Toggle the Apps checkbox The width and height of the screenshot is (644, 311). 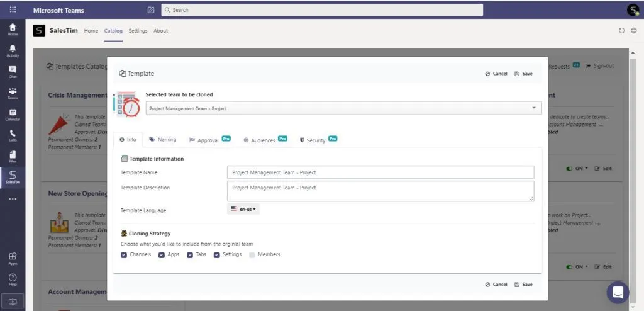162,255
